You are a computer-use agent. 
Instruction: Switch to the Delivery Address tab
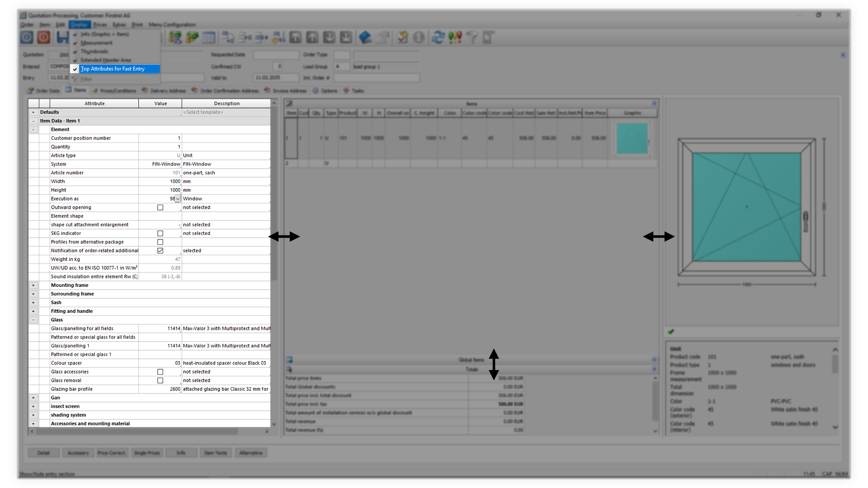tap(164, 91)
